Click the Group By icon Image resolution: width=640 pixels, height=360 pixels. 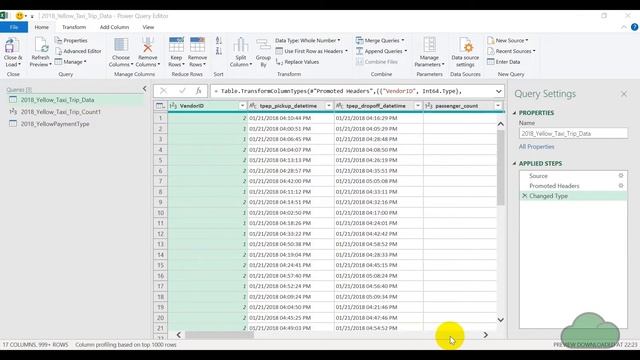263,45
